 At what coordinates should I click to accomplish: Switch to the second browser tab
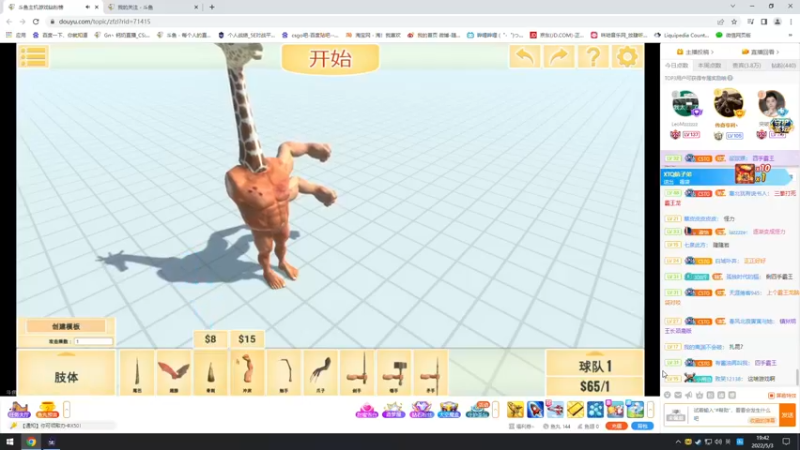(x=151, y=7)
